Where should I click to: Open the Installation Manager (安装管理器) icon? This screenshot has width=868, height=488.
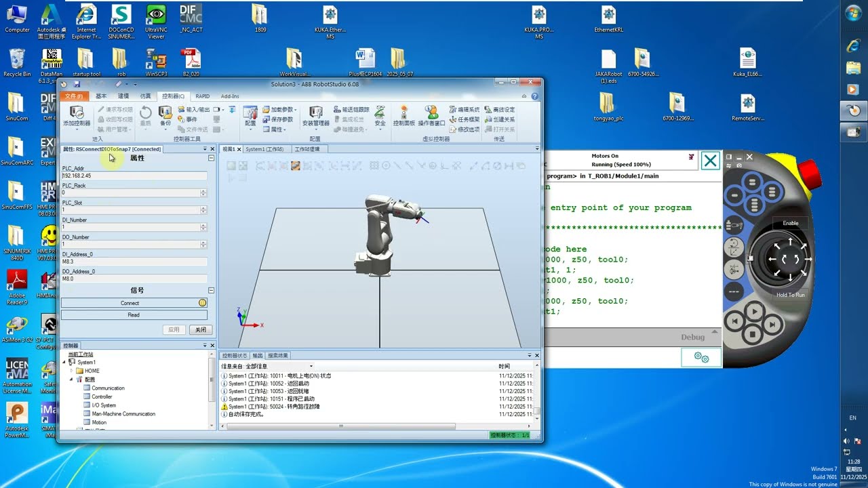(315, 116)
